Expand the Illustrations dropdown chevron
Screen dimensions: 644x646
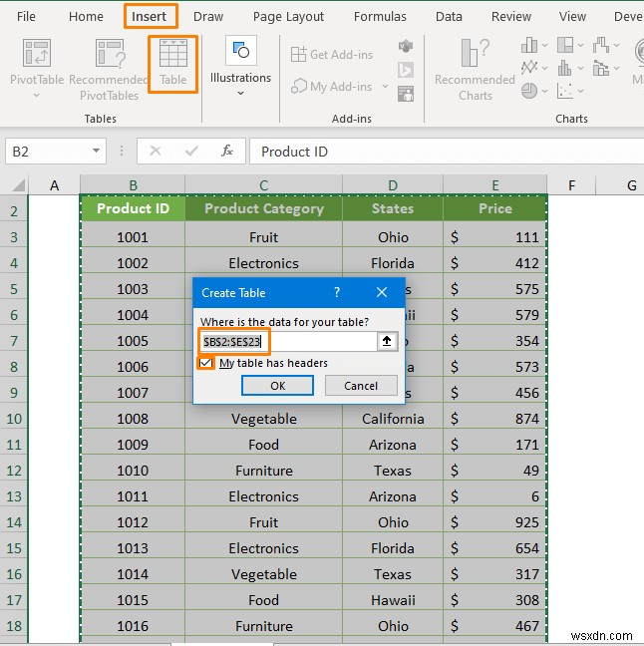[x=240, y=94]
